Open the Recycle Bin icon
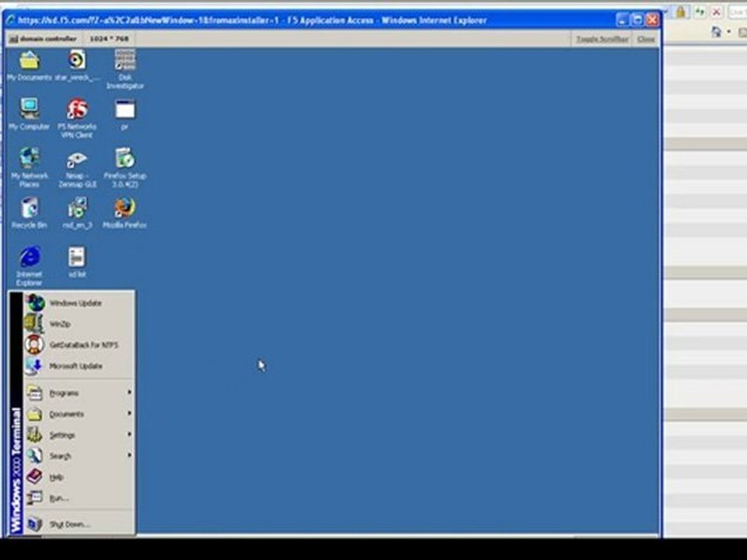The height and width of the screenshot is (560, 747). [29, 213]
